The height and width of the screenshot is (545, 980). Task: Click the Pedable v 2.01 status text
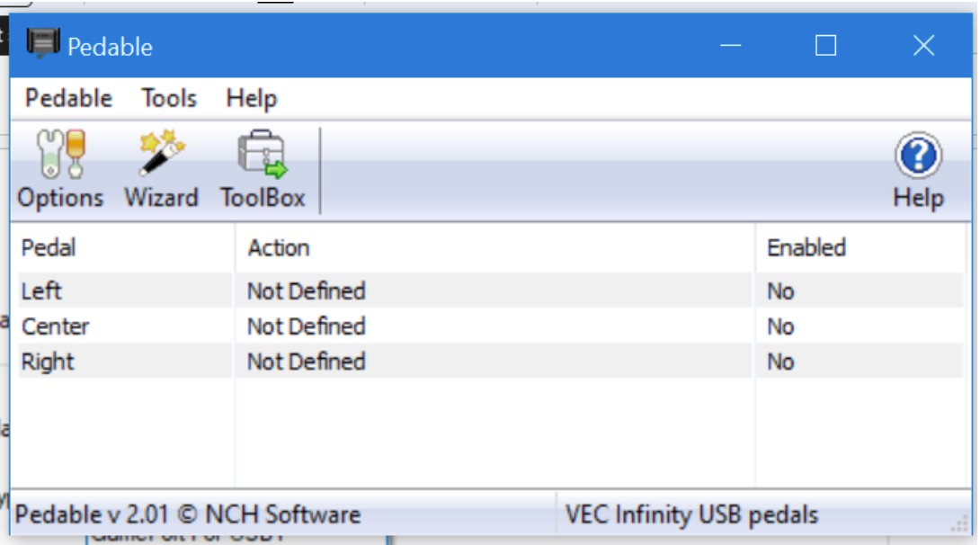pyautogui.click(x=188, y=514)
